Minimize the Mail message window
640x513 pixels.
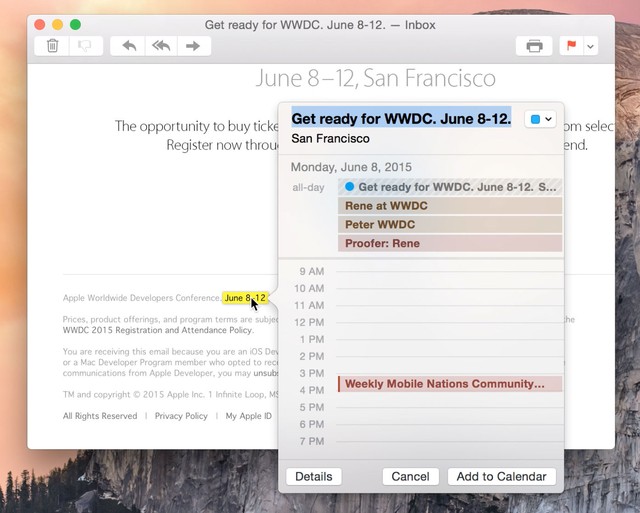coord(58,25)
